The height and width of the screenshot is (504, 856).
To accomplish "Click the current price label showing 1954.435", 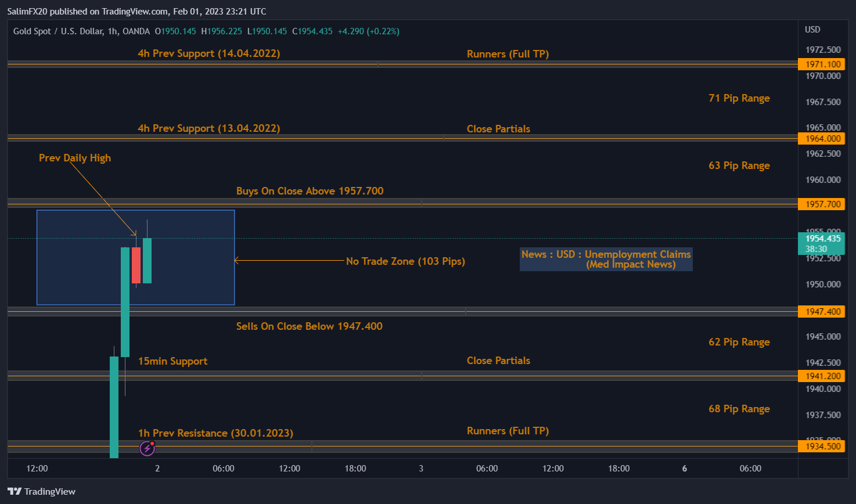I will point(821,238).
